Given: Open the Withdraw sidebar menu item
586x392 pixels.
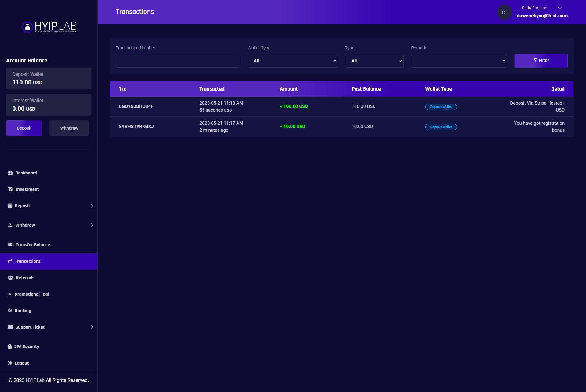Looking at the screenshot, I should coord(25,225).
